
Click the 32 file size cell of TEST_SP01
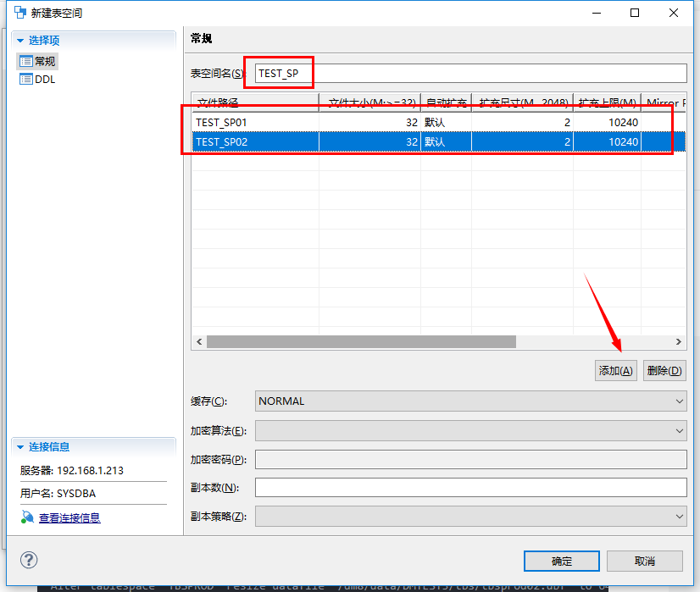coord(369,122)
